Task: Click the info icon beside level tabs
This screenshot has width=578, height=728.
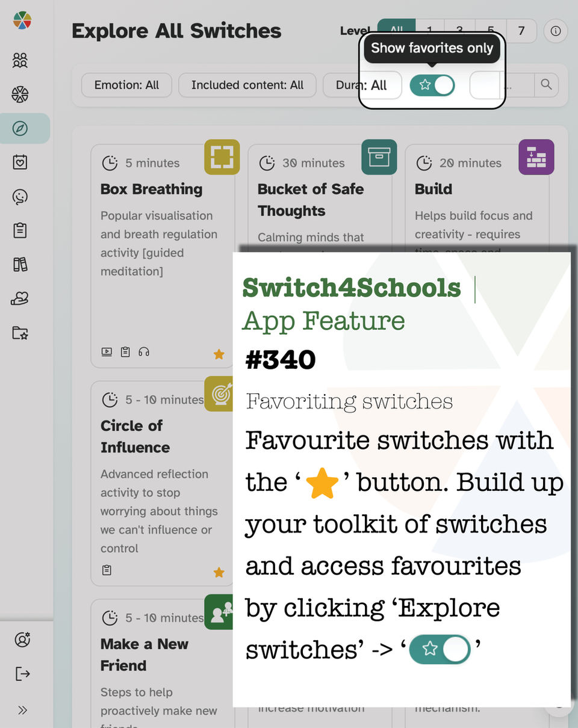Action: [555, 31]
